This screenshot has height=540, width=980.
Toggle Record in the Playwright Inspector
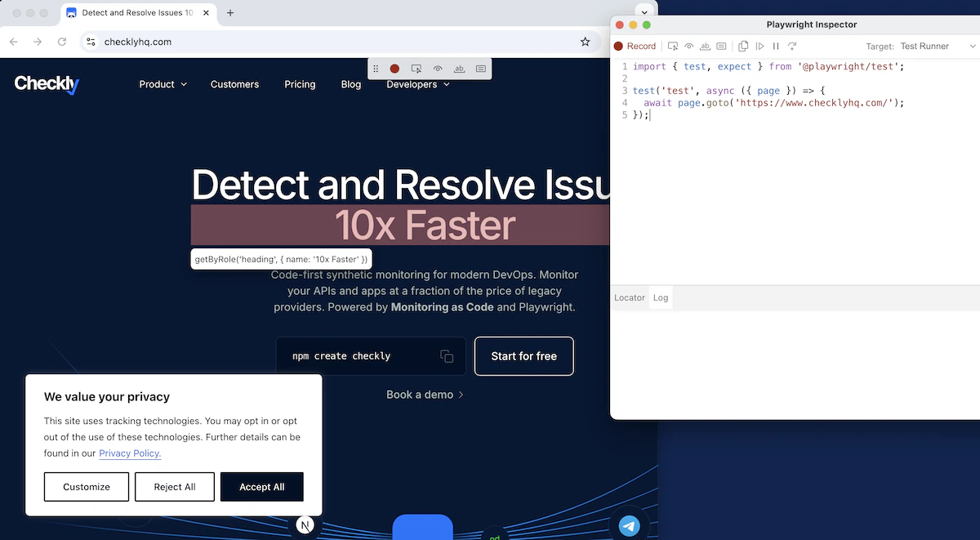point(635,46)
